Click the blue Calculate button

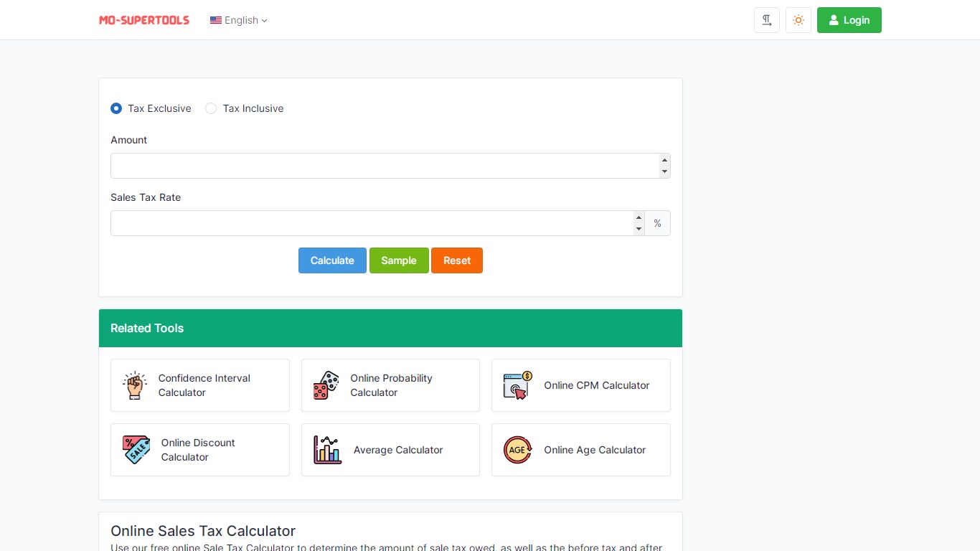tap(332, 260)
